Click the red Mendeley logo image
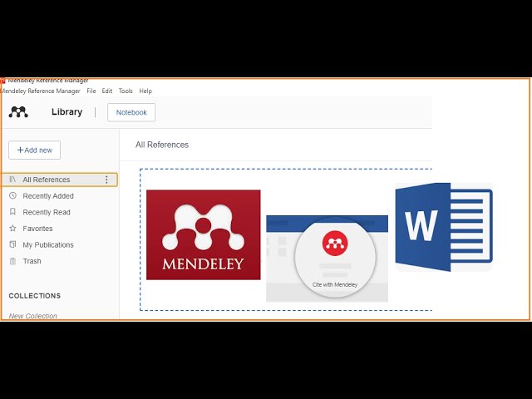This screenshot has width=532, height=399. [203, 234]
